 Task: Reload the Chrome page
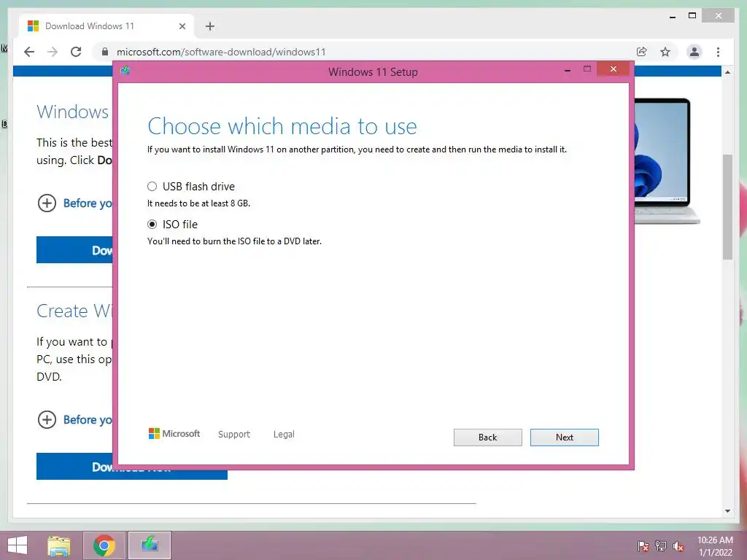[76, 52]
